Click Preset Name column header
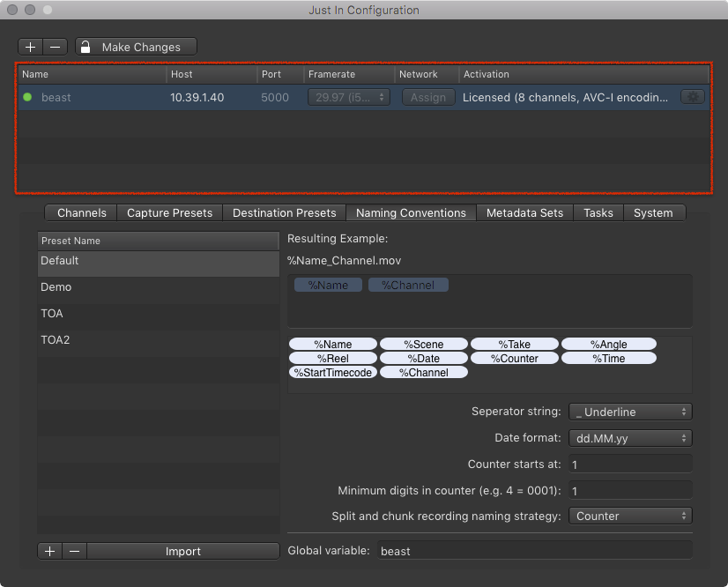Screen dimensions: 728x587 point(159,241)
